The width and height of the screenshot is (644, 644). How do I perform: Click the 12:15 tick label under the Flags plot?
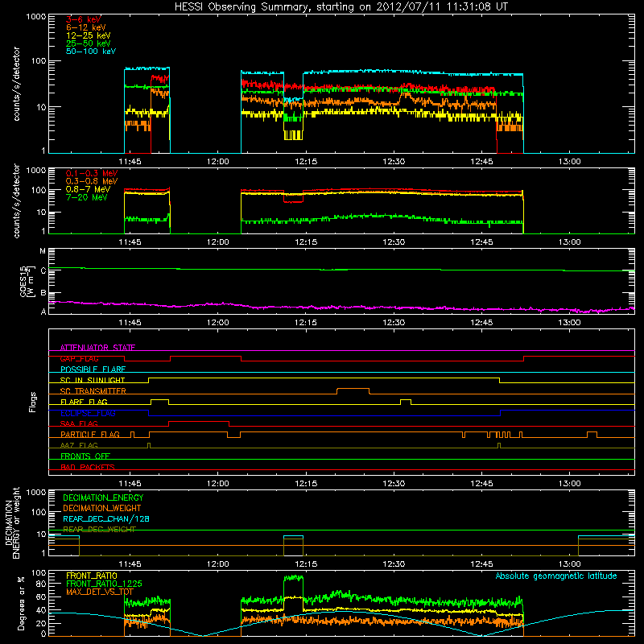click(306, 483)
